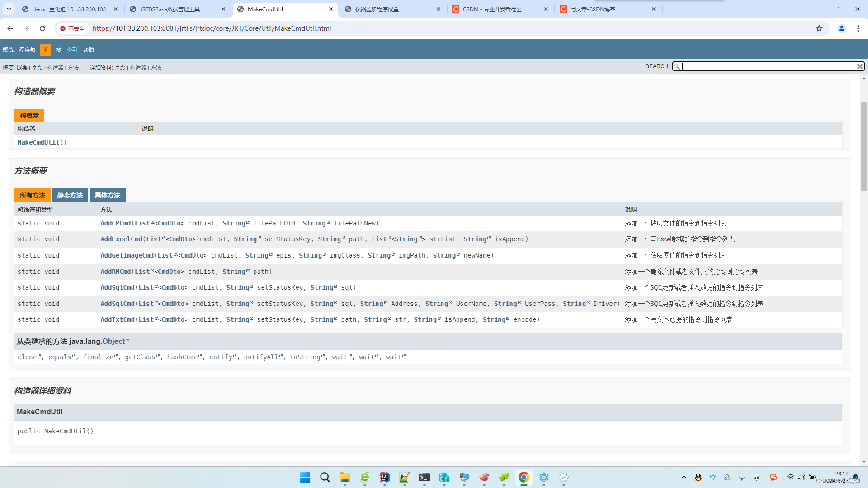868x488 pixels.
Task: Reload the MakeCmdUtil page
Action: click(42, 28)
